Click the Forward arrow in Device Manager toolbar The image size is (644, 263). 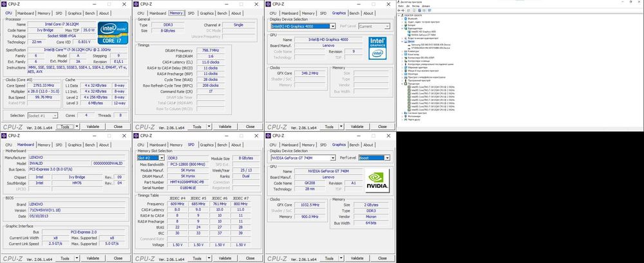(403, 10)
